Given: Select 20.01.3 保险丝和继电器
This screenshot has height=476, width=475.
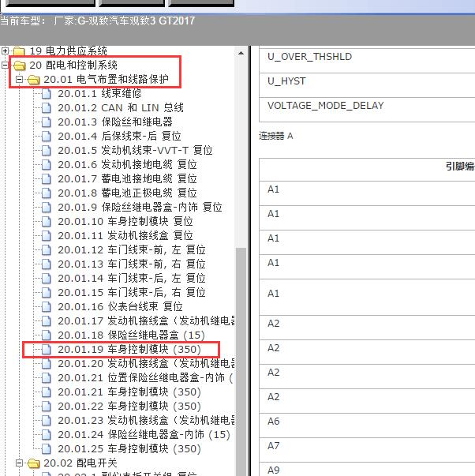Looking at the screenshot, I should point(115,122).
